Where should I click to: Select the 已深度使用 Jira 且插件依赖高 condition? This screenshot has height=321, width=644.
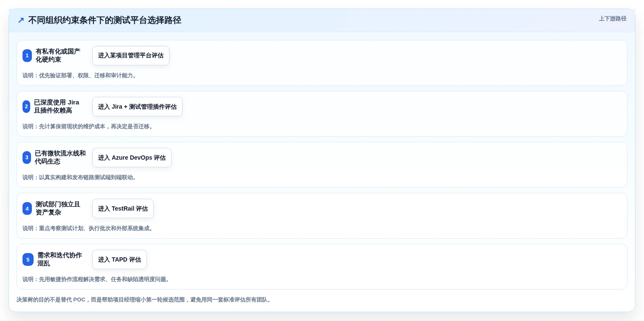point(57,107)
